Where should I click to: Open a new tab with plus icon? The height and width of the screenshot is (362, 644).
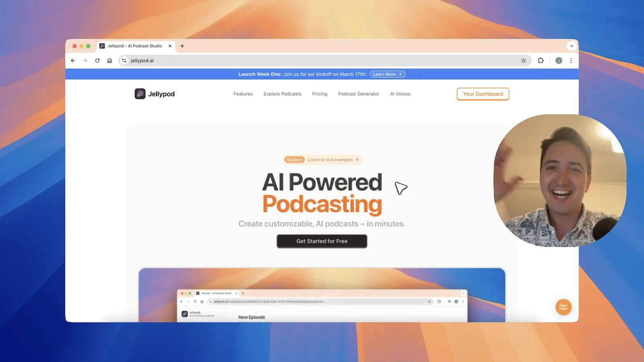click(182, 46)
